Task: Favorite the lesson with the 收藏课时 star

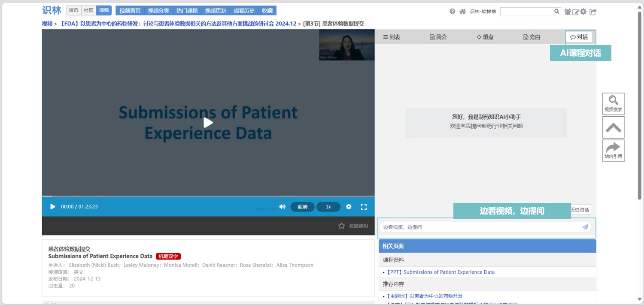Action: point(342,226)
